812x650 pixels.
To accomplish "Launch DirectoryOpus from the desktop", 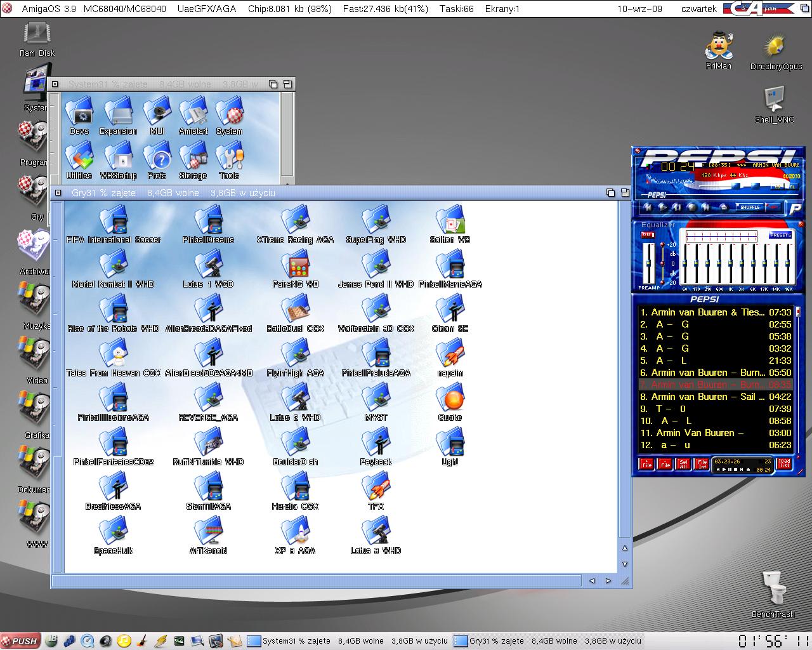I will point(776,51).
